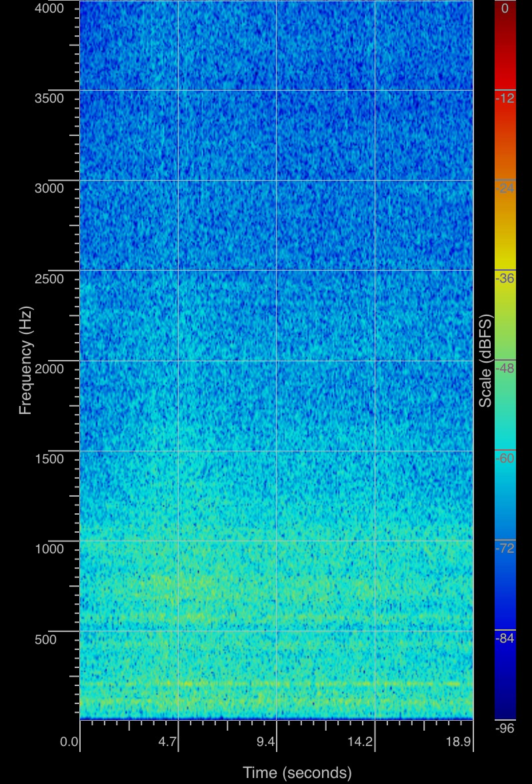The image size is (532, 784).
Task: Click the "Scale (dBFS)" legend title
Action: 486,360
